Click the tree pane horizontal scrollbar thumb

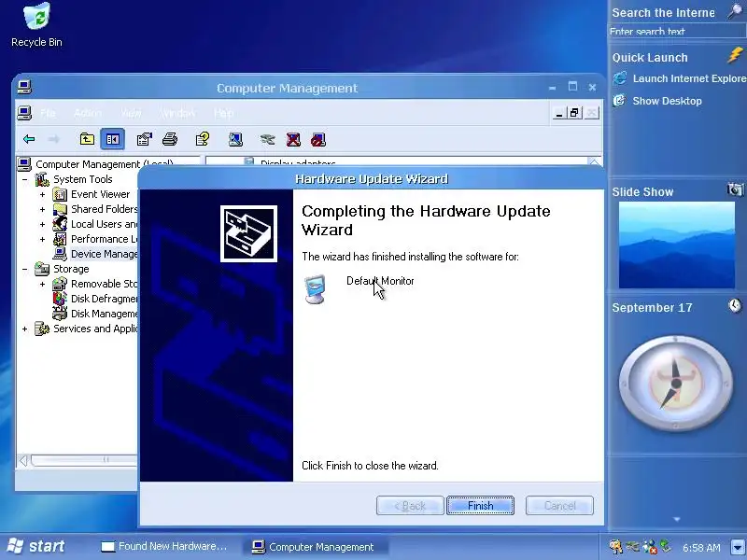point(84,459)
